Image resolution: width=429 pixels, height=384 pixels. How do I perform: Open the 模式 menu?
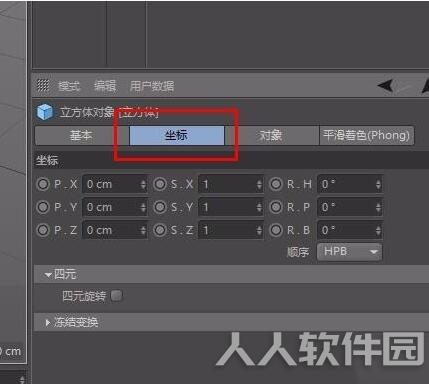pos(69,86)
